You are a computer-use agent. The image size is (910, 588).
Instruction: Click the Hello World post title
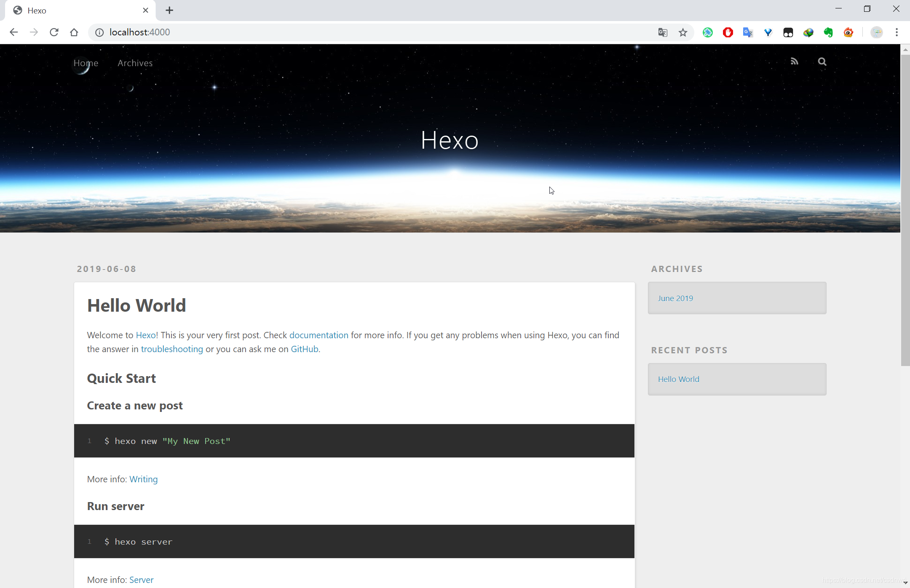click(x=136, y=305)
